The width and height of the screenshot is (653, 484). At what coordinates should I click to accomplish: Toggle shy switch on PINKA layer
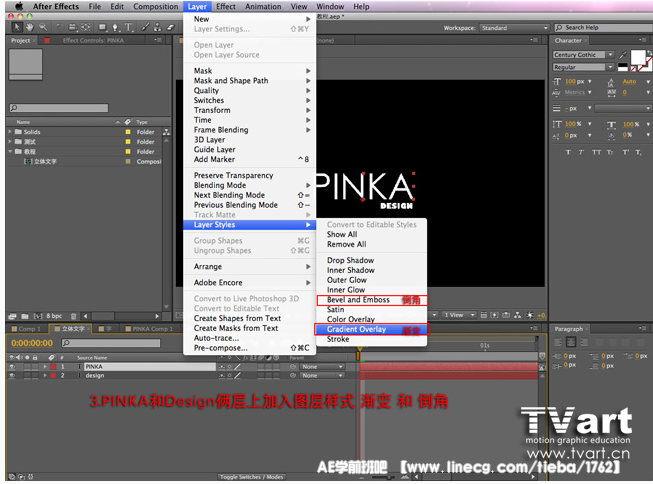(222, 367)
